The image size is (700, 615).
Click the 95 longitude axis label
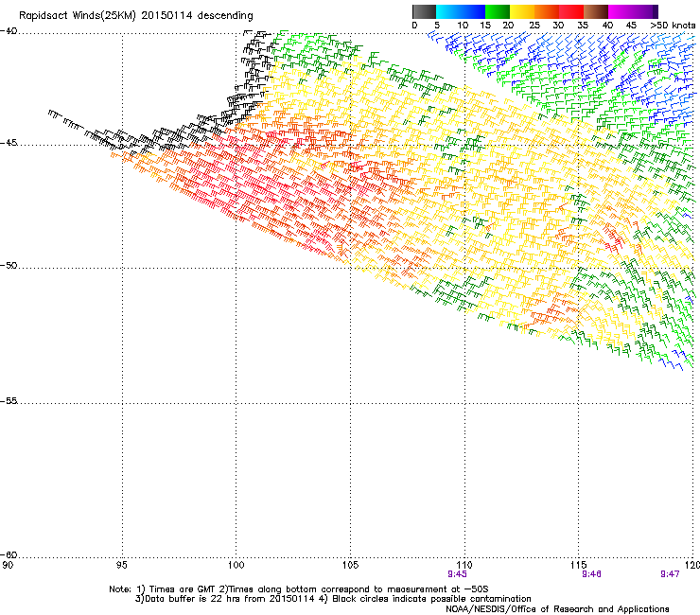click(x=121, y=566)
